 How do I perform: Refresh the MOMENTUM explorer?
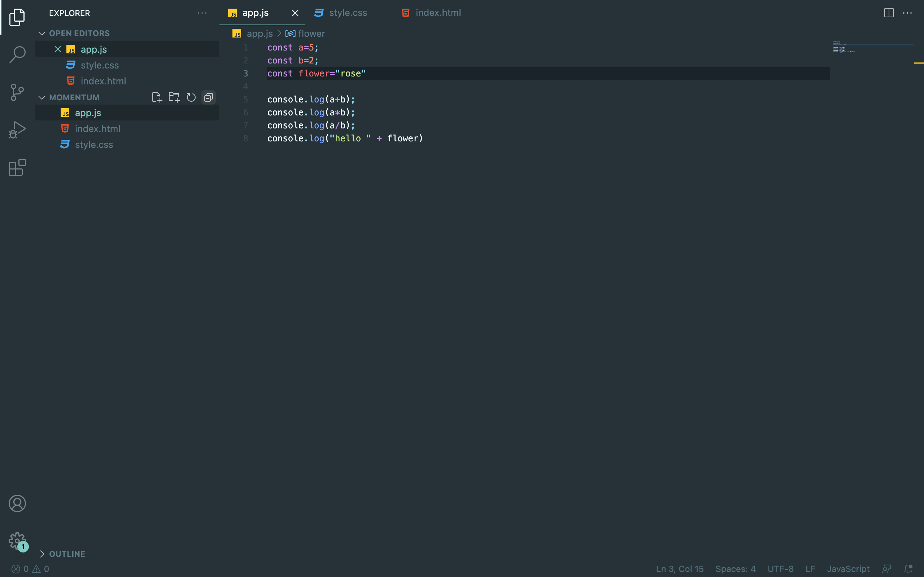[x=191, y=97]
